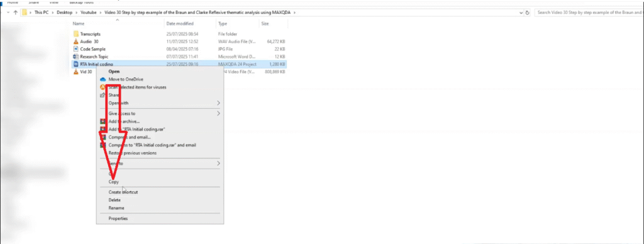
Task: Select the Code Sample file name
Action: 93,49
